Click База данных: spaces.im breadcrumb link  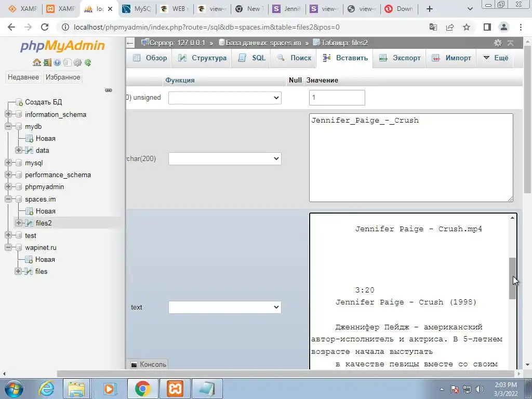pyautogui.click(x=263, y=43)
